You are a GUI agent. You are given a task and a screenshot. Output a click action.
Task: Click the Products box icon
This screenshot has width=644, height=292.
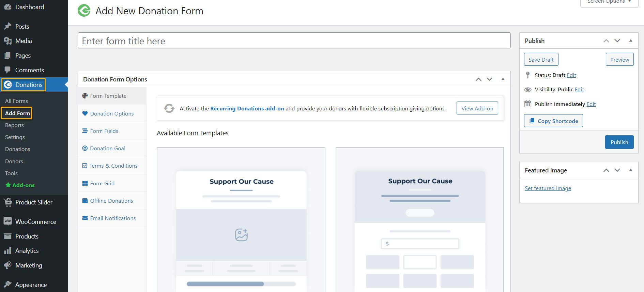[7, 236]
